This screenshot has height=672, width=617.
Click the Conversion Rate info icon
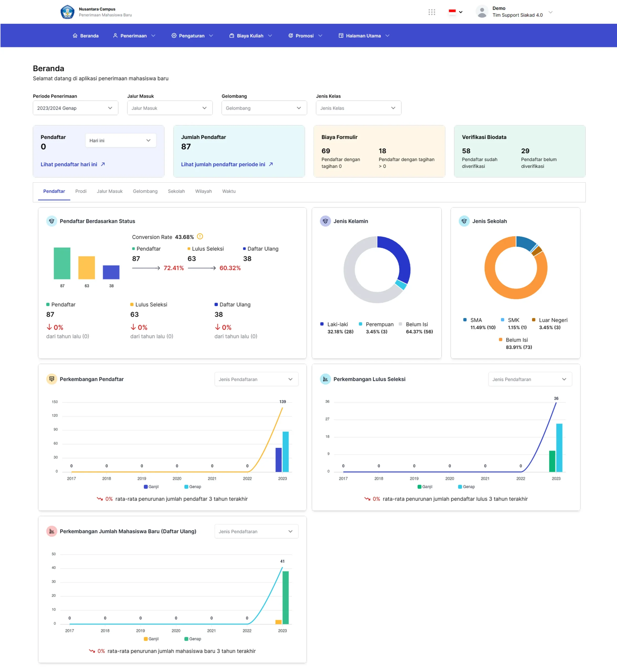(x=200, y=237)
